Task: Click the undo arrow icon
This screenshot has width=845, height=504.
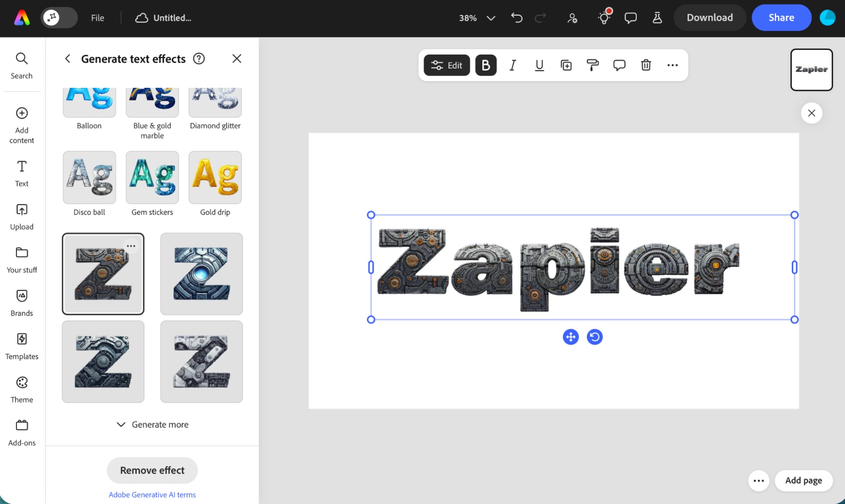Action: pos(517,18)
